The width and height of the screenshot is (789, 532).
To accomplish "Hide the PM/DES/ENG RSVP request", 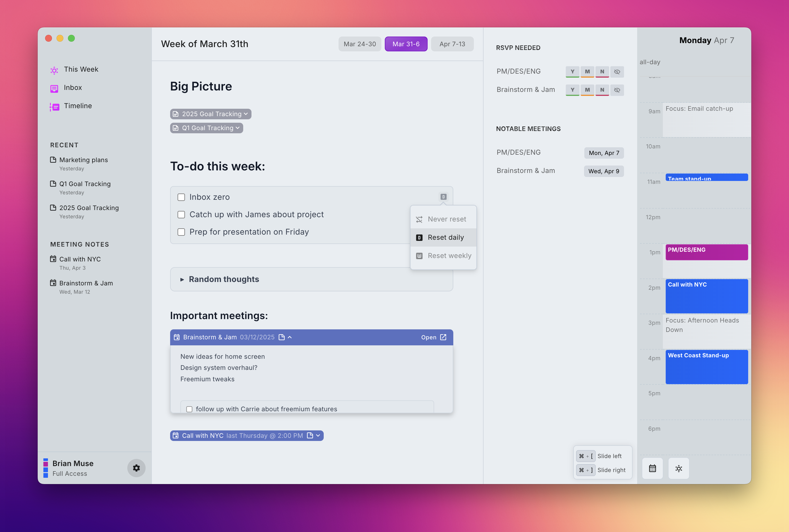I will click(617, 72).
